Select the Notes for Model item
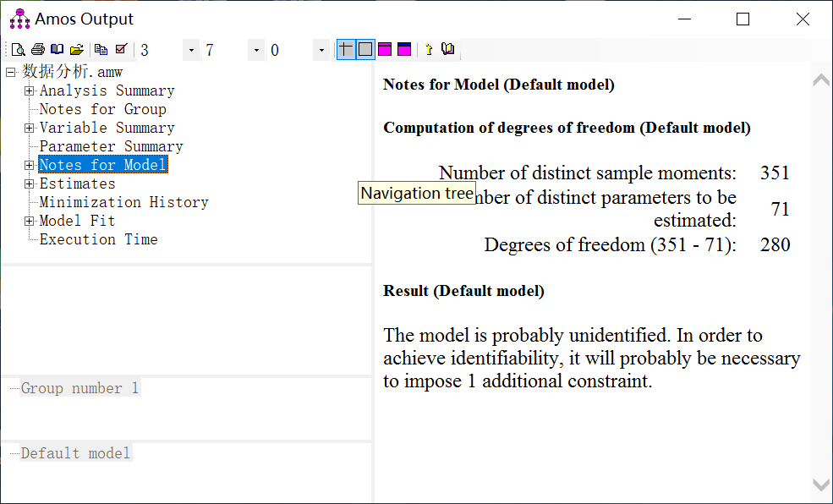 (x=103, y=165)
